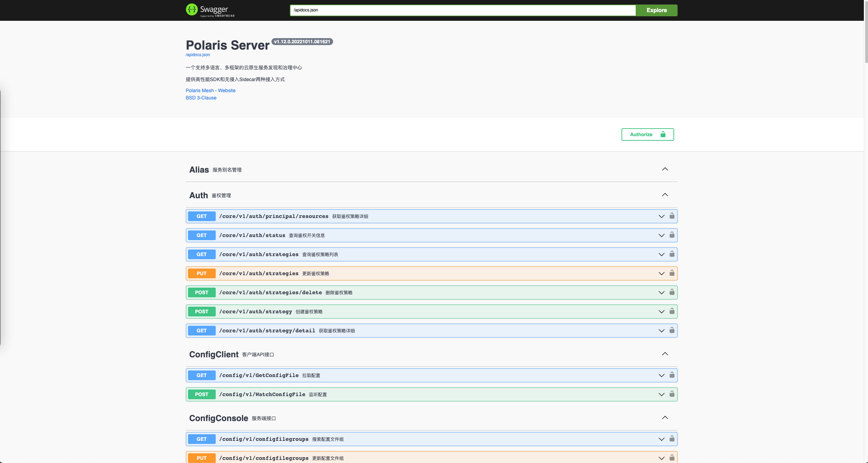Expand GET configfilegroups operation arrow
Image resolution: width=868 pixels, height=463 pixels.
[661, 439]
